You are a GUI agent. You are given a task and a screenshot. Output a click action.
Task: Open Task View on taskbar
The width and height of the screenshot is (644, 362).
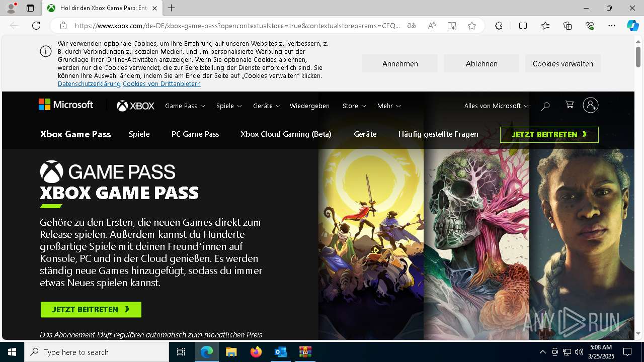click(181, 352)
